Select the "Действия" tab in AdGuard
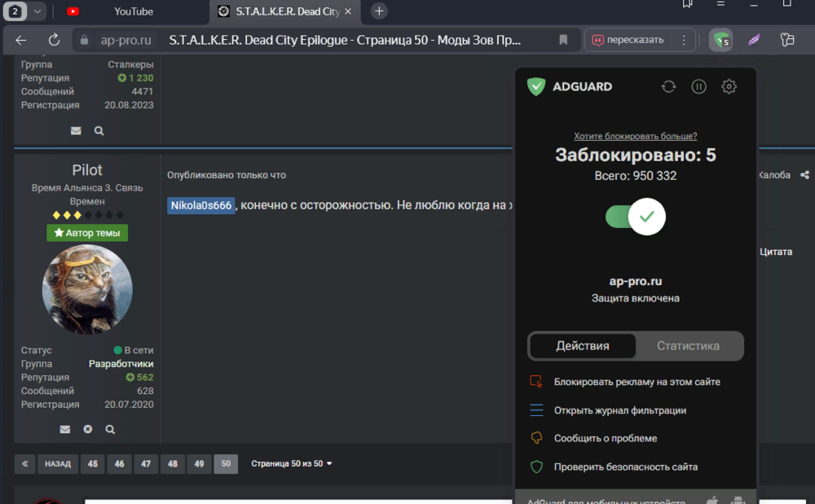 point(582,346)
